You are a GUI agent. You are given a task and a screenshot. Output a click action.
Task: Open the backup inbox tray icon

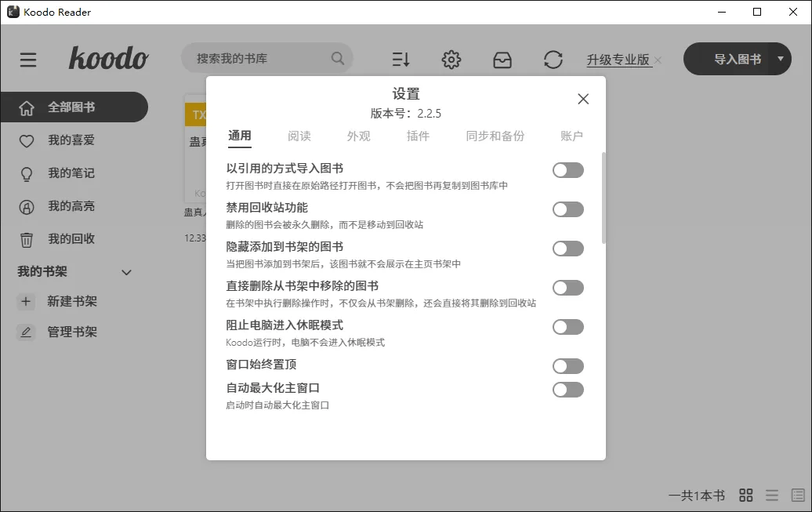[x=502, y=60]
